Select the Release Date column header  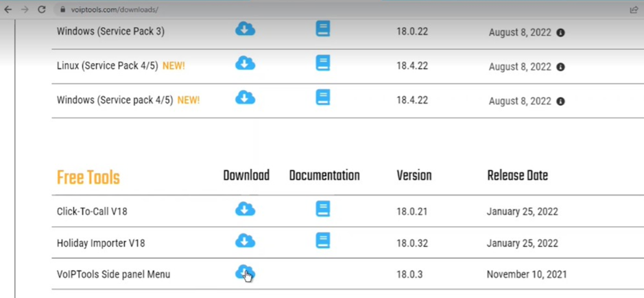tap(518, 176)
